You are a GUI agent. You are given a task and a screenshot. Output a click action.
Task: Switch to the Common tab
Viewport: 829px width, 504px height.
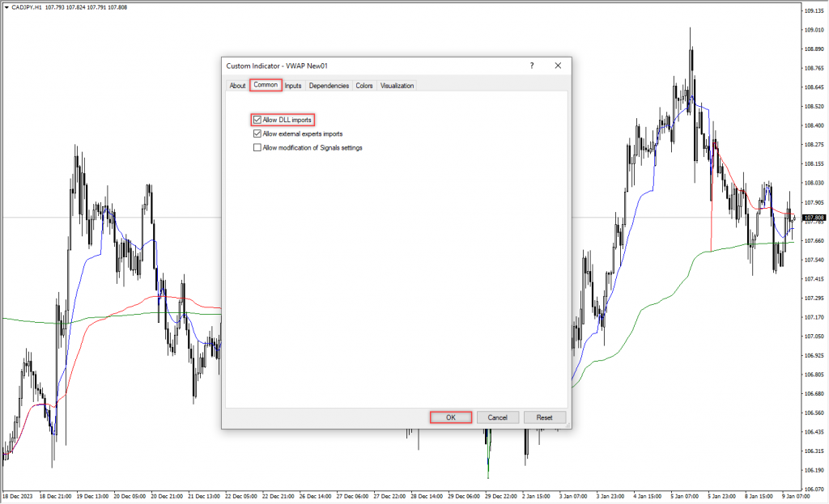tap(266, 85)
